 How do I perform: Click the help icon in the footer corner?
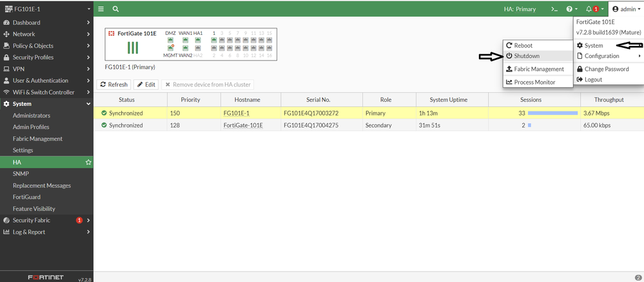tap(638, 277)
